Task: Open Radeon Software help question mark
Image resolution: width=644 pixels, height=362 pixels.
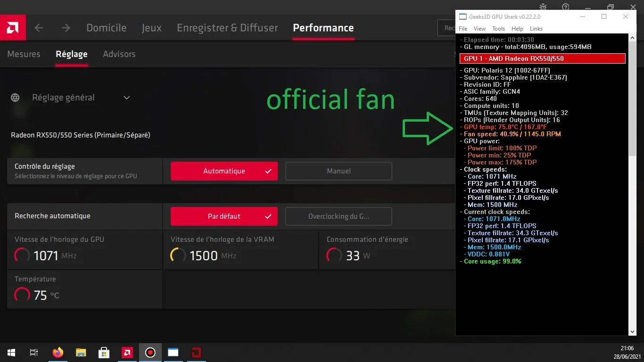Action: click(x=566, y=7)
